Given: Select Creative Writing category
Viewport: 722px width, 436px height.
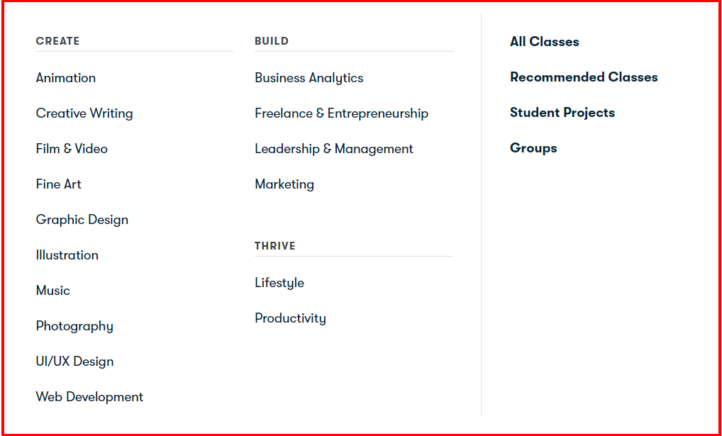Looking at the screenshot, I should pos(84,113).
